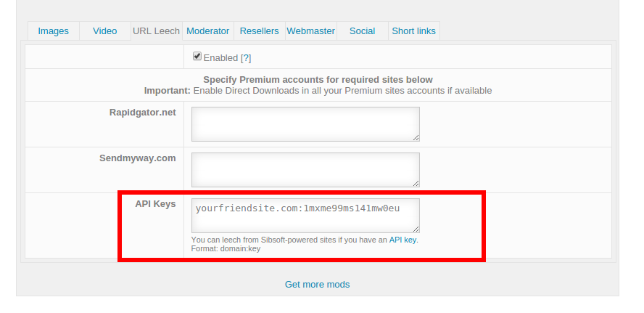Click the [?] help link beside Enabled

[246, 58]
